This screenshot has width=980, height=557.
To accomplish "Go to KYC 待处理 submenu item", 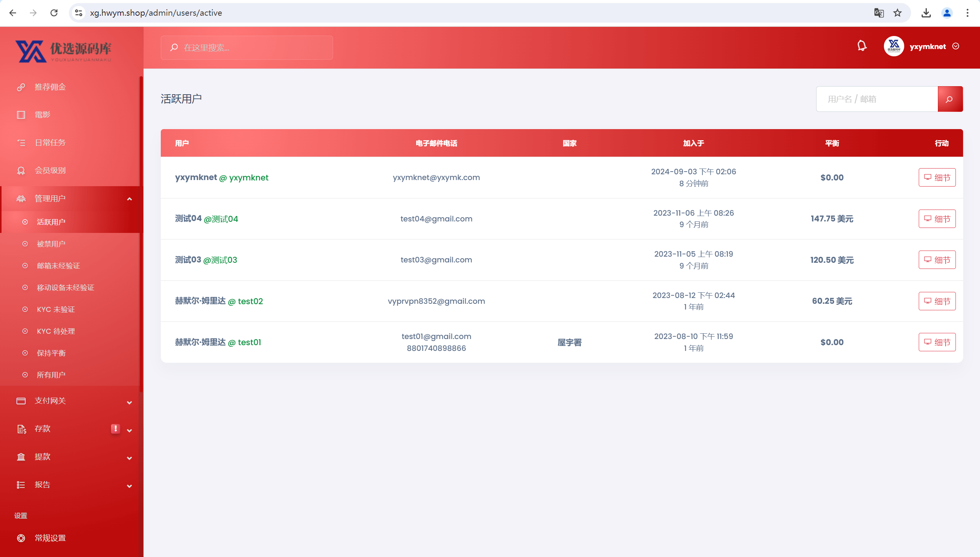I will pyautogui.click(x=56, y=331).
